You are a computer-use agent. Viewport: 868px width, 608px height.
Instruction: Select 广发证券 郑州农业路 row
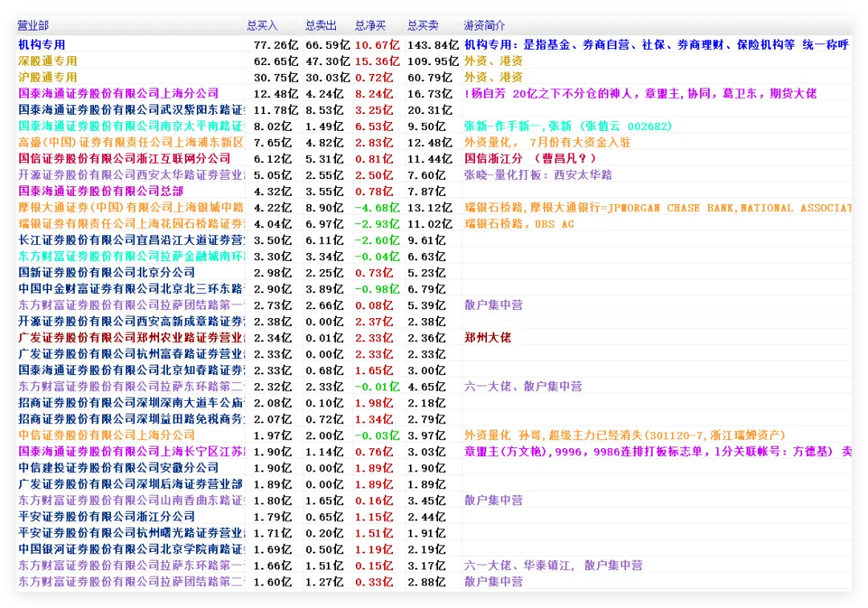pos(131,337)
